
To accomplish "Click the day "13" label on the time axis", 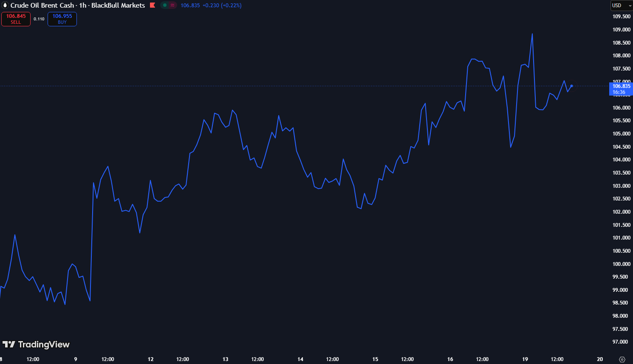I will pos(226,359).
